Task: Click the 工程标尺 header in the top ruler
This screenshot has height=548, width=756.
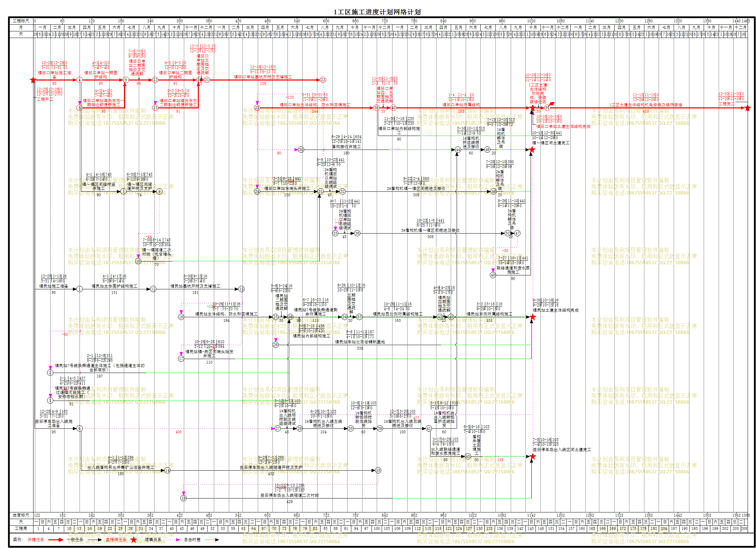Action: 21,21
